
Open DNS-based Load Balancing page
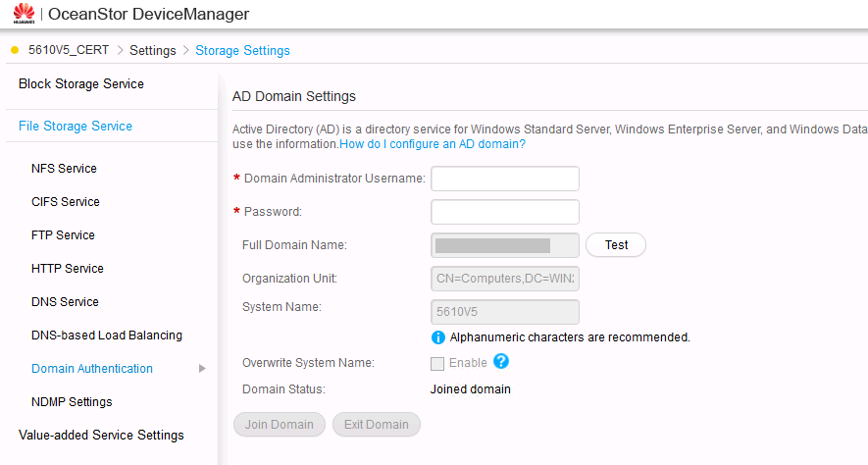107,336
